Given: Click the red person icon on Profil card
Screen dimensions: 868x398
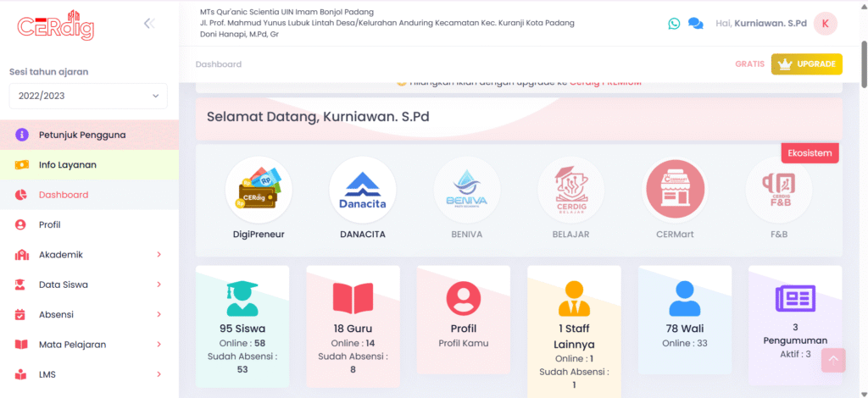Looking at the screenshot, I should click(464, 298).
